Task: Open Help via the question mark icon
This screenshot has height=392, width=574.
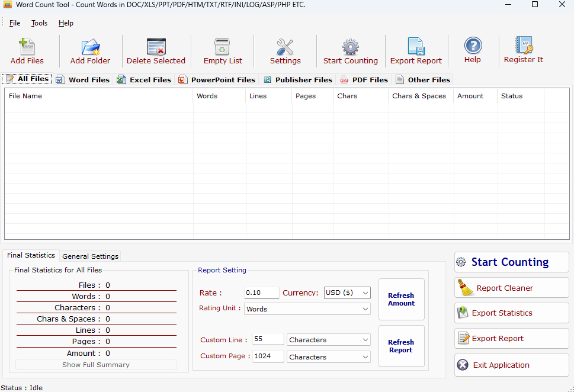Action: pos(473,46)
